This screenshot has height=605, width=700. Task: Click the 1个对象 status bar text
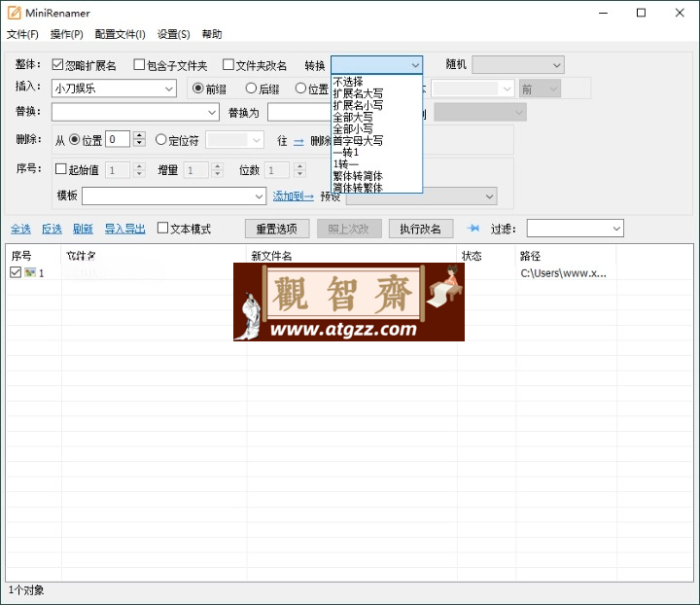pyautogui.click(x=26, y=590)
